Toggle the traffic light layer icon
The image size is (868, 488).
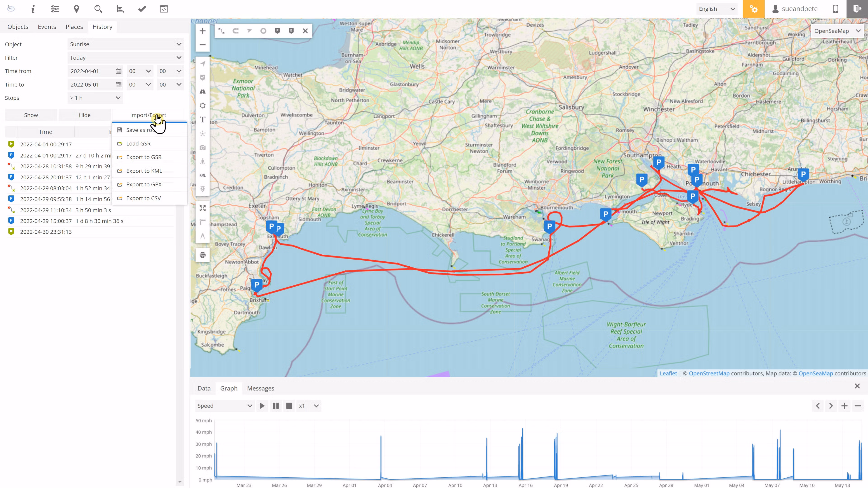(x=203, y=189)
